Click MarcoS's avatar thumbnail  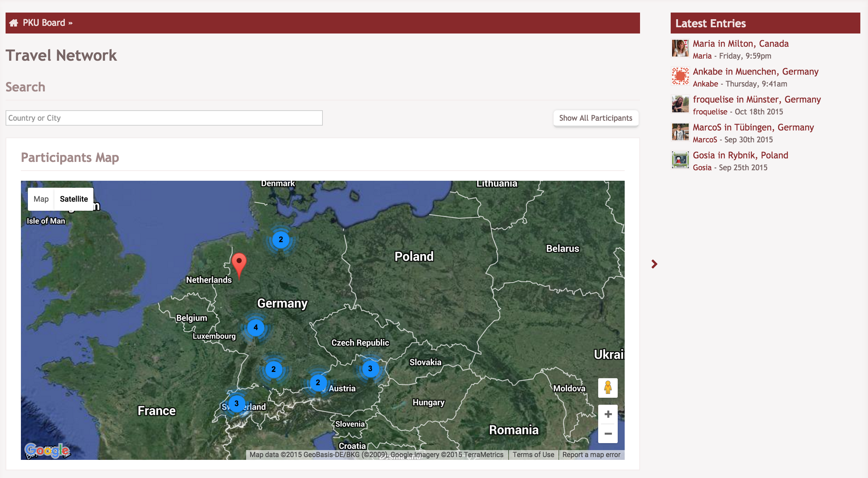[680, 132]
